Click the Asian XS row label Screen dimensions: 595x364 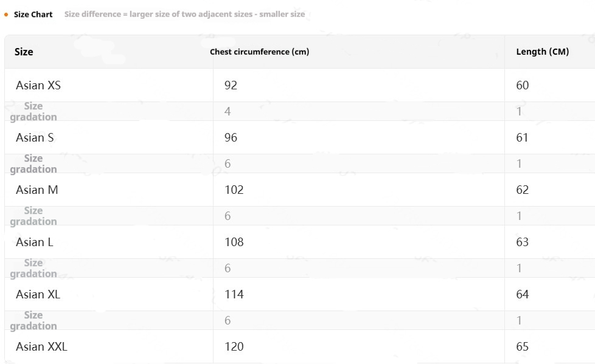(38, 85)
